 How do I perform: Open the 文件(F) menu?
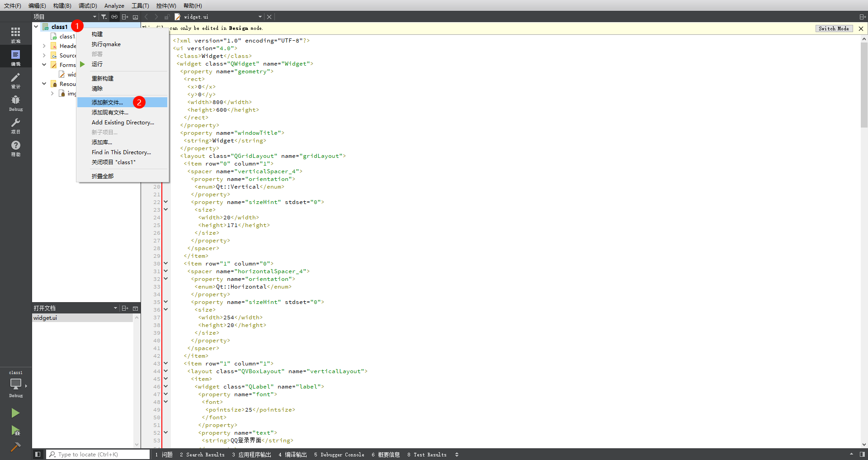coord(13,5)
